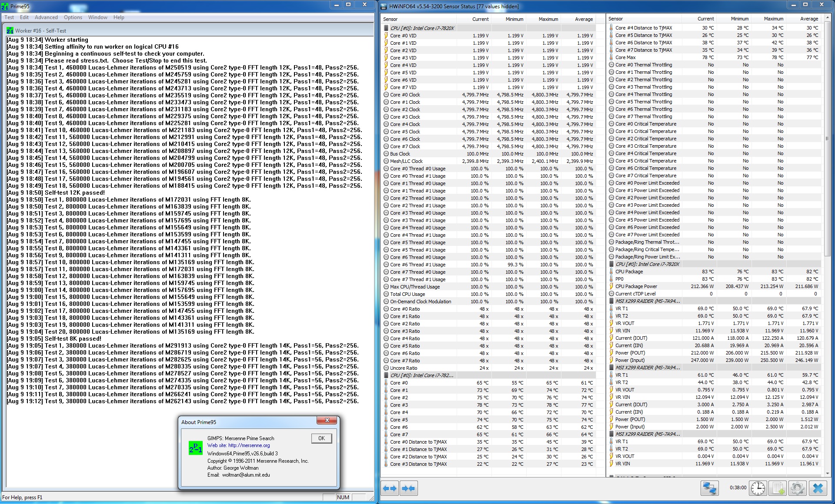Click the Worker #16 Self-Test window icon
The width and height of the screenshot is (835, 504).
pos(10,30)
